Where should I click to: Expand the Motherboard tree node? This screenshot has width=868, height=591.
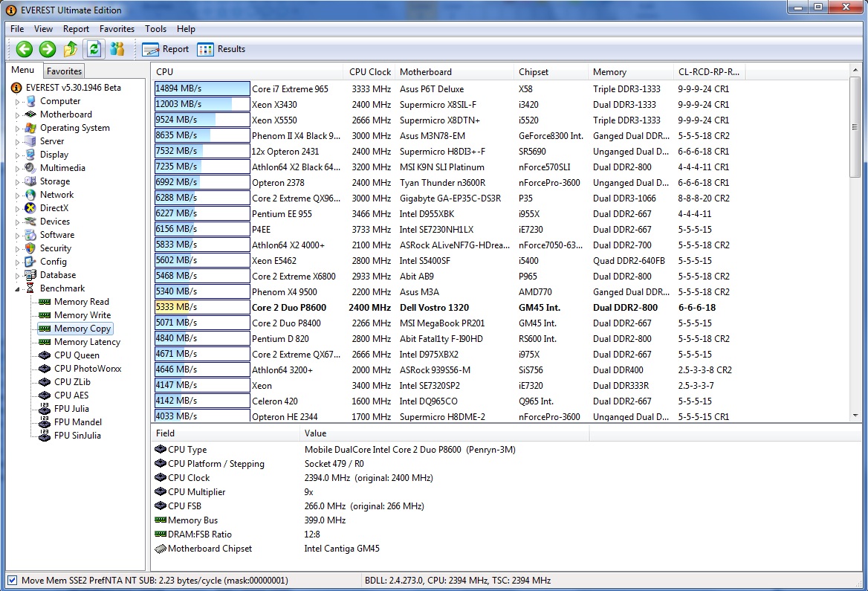17,114
